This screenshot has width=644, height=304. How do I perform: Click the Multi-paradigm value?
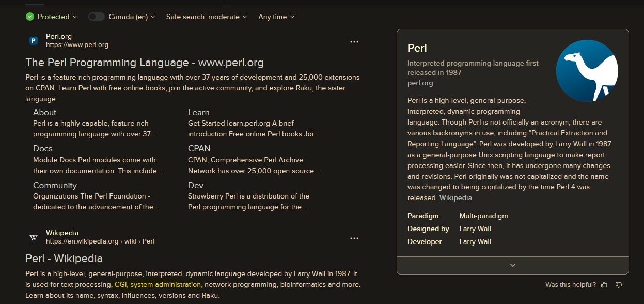[x=484, y=216]
